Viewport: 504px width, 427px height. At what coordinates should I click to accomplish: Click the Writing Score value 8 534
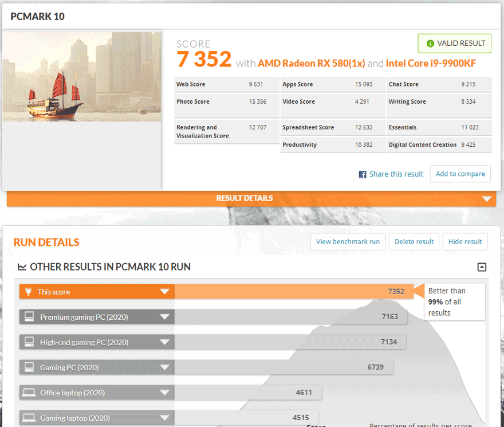468,101
